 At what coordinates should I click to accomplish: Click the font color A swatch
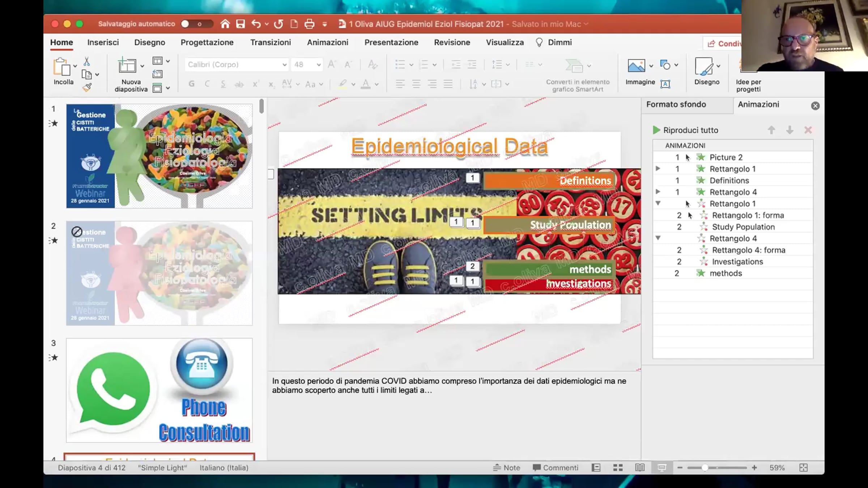[366, 84]
